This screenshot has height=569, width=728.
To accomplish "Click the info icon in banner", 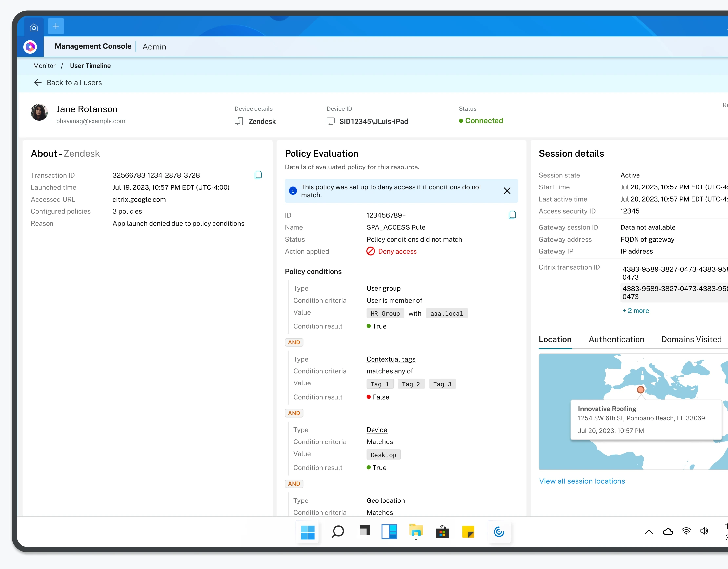I will pos(293,191).
